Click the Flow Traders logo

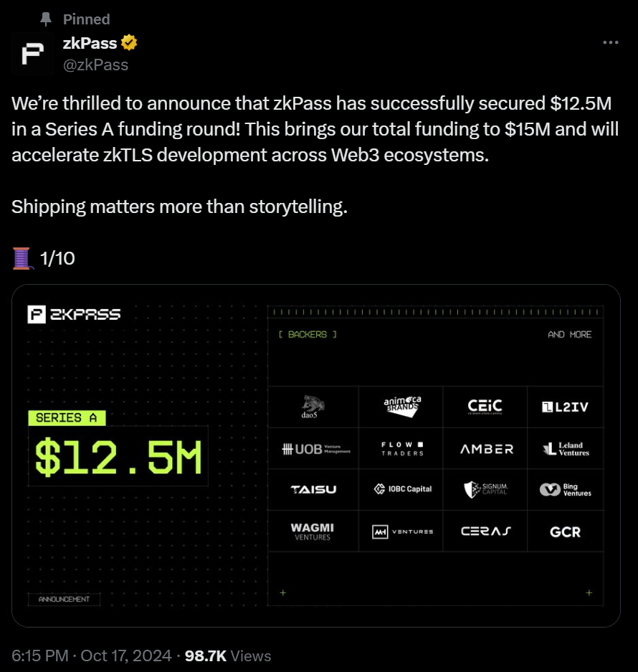click(402, 449)
